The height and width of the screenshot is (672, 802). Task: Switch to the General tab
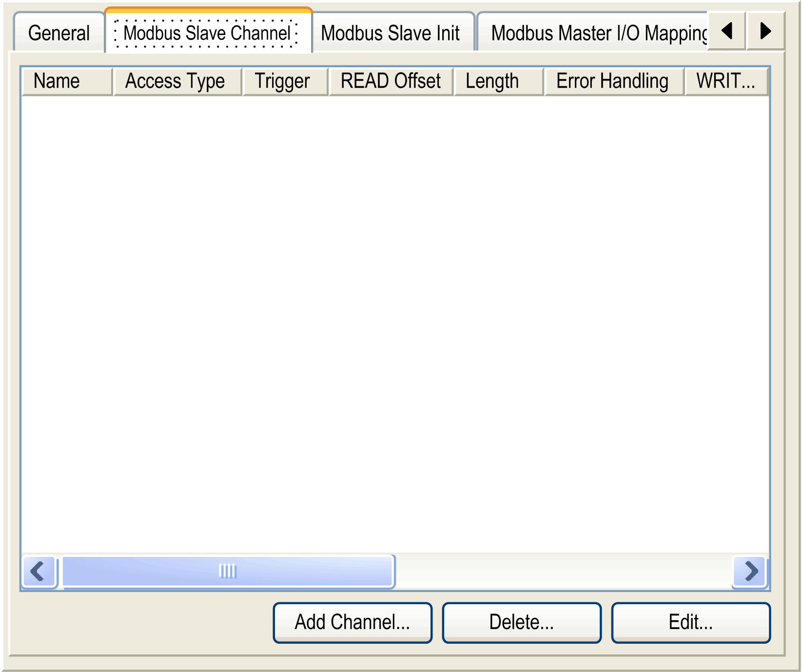coord(59,33)
